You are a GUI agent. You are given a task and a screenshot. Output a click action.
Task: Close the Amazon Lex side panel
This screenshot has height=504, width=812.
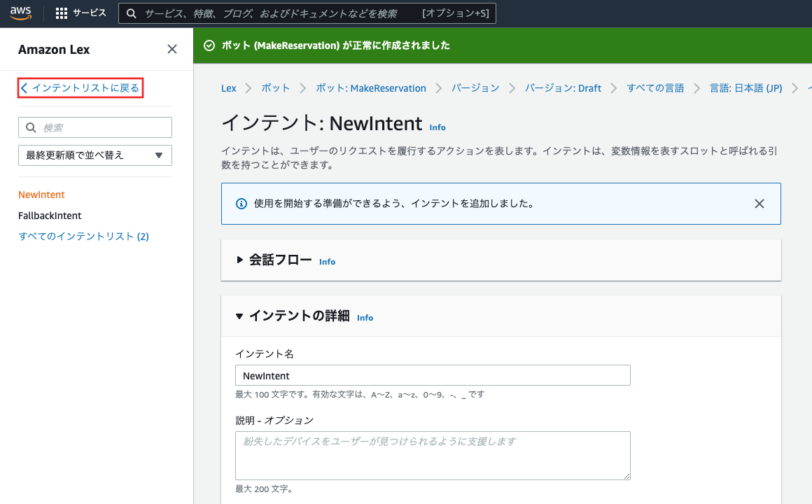tap(172, 49)
